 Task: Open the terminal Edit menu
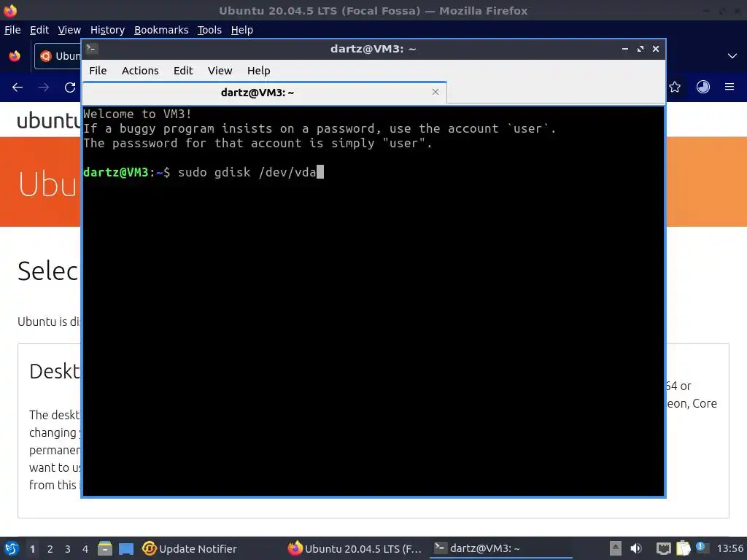tap(183, 71)
